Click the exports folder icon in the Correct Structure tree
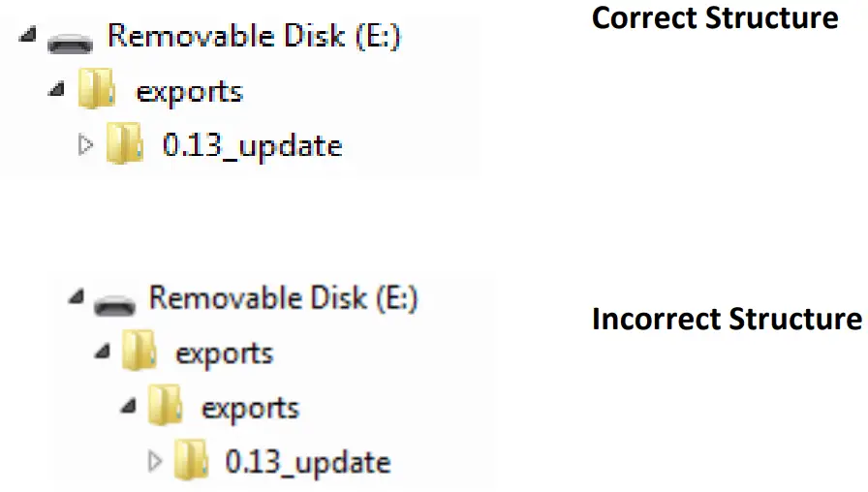868x492 pixels. click(x=96, y=92)
